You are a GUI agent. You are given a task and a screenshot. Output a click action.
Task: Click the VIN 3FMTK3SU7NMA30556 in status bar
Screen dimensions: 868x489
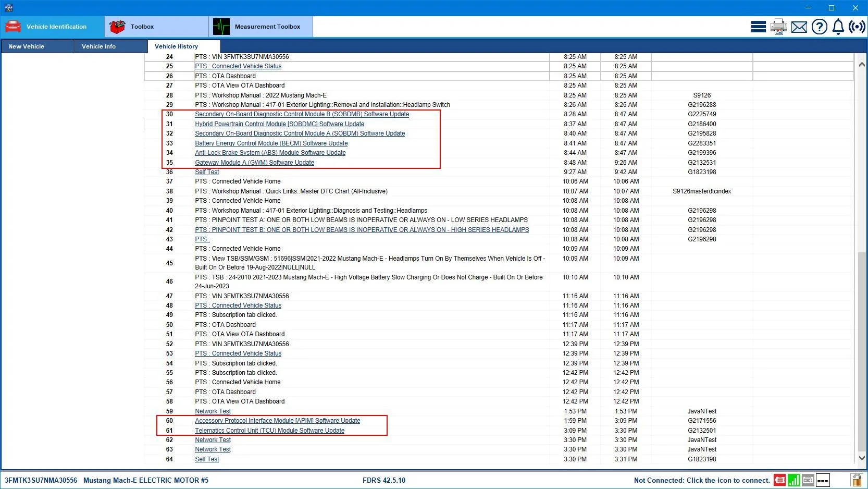(x=41, y=481)
